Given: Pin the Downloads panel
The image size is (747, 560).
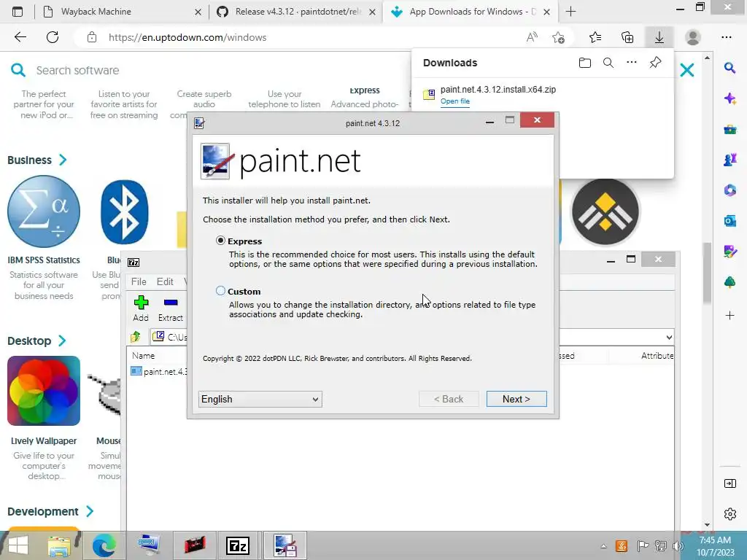Looking at the screenshot, I should coord(656,63).
